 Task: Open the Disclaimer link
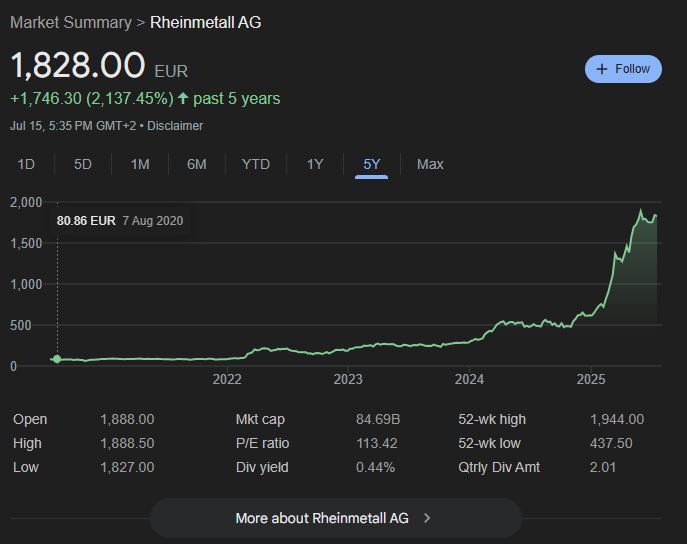point(175,126)
